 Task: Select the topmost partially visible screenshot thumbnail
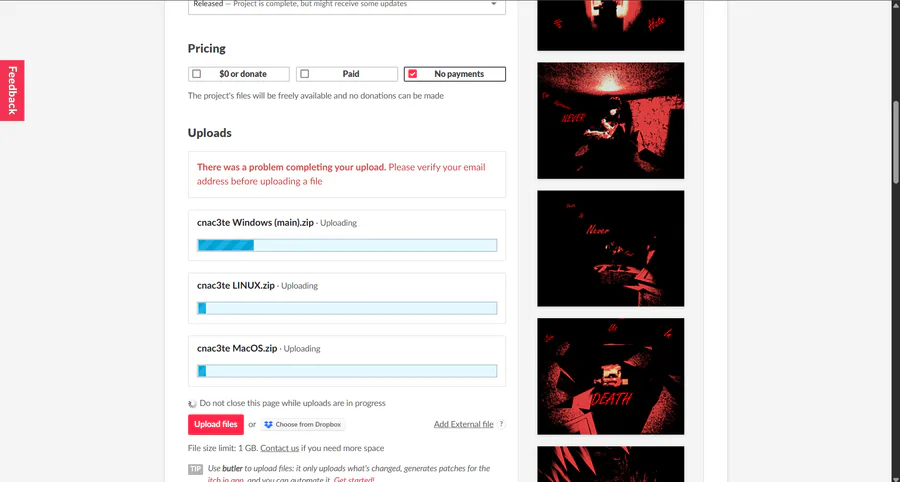[611, 25]
